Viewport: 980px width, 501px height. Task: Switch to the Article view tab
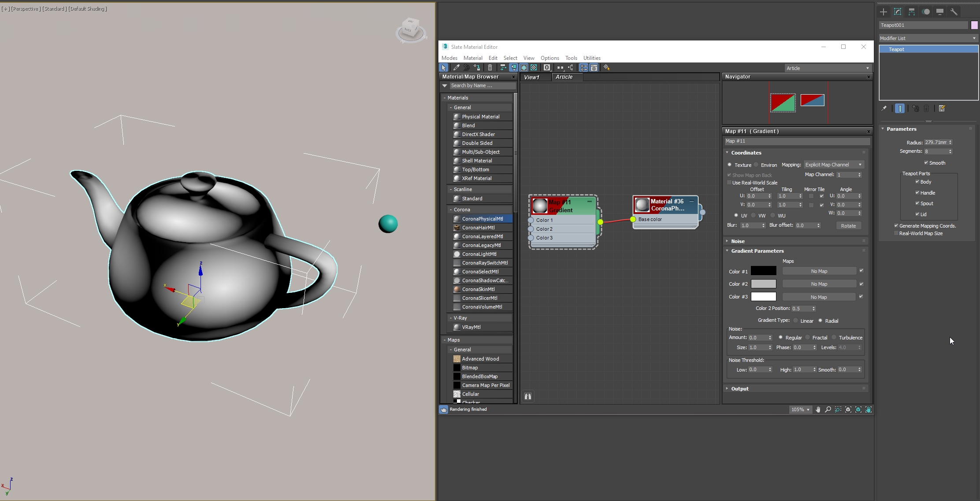tap(564, 77)
